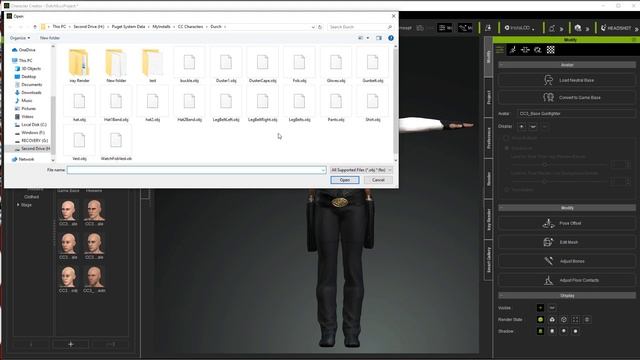Select the 'New folder' folder icon
Screen dimensions: 640x360
116,62
